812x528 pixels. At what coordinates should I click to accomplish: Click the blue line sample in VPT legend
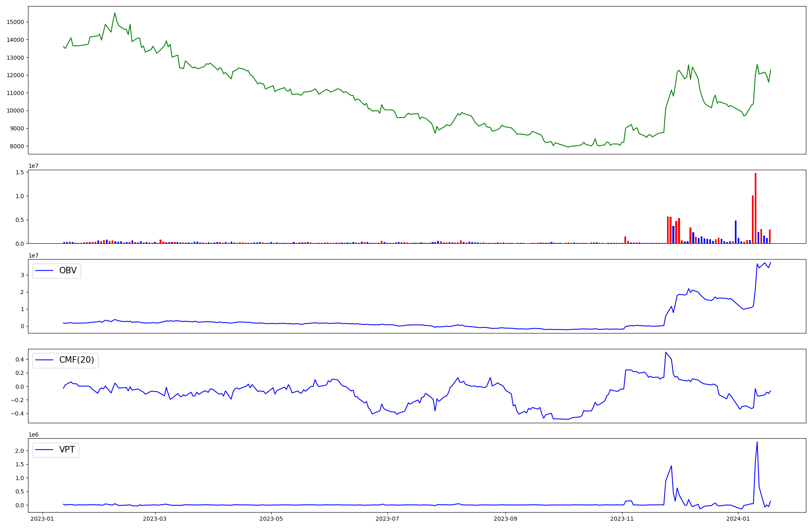click(x=45, y=450)
